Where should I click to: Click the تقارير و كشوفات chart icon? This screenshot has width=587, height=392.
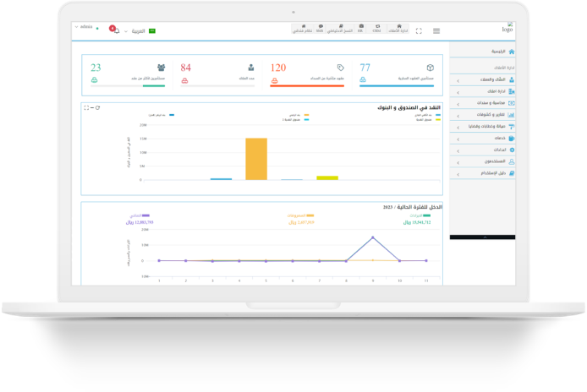512,115
